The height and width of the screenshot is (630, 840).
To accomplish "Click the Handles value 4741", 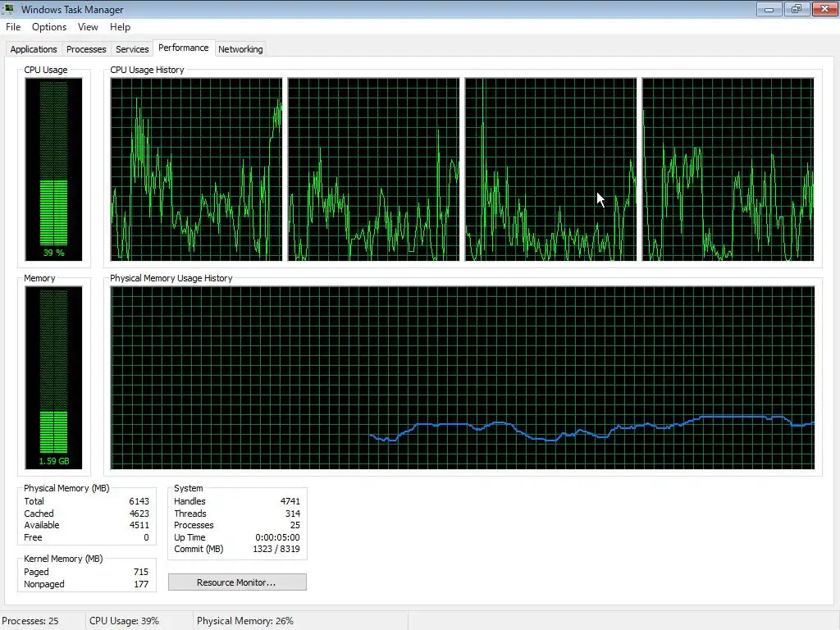I will click(290, 501).
